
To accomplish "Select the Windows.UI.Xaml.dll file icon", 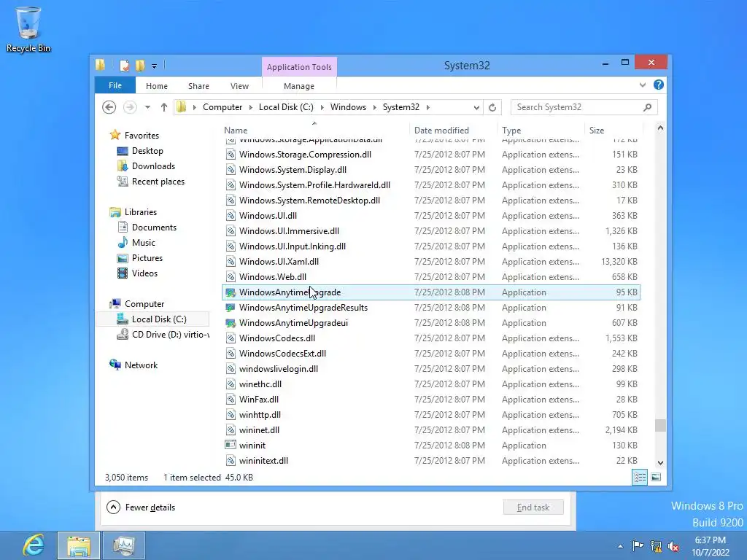I will click(231, 262).
